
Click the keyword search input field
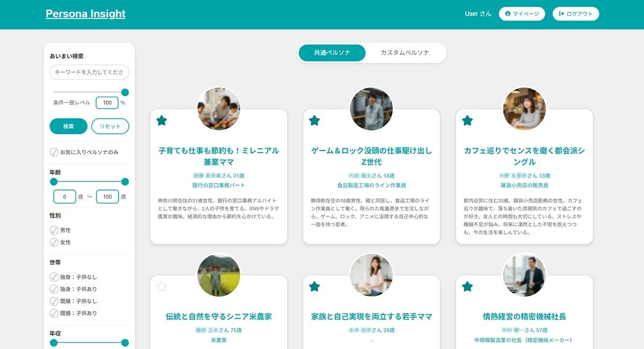pos(89,72)
